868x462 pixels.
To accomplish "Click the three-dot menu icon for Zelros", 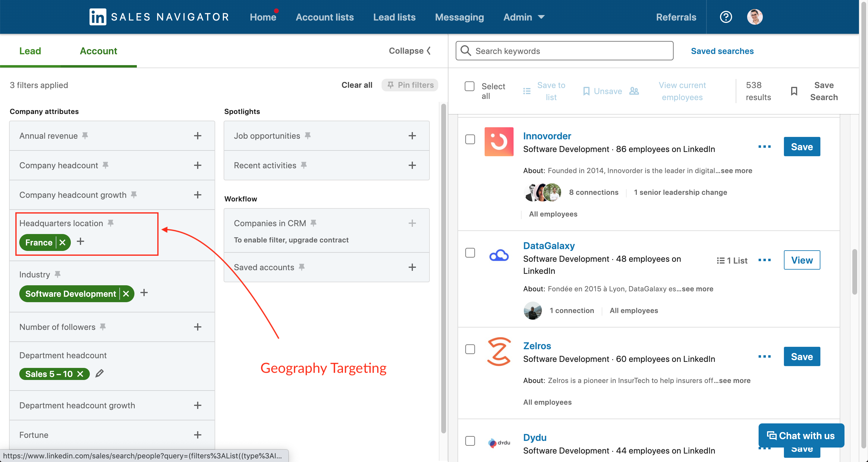I will tap(763, 356).
